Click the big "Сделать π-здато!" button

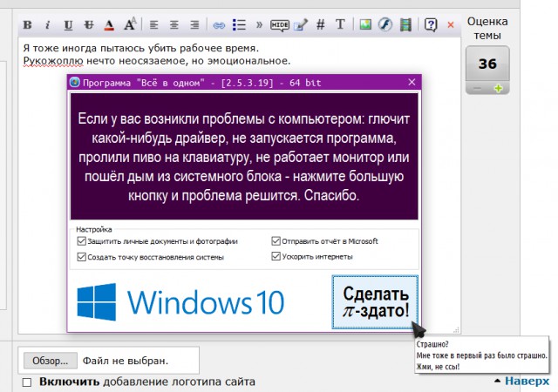(x=375, y=301)
